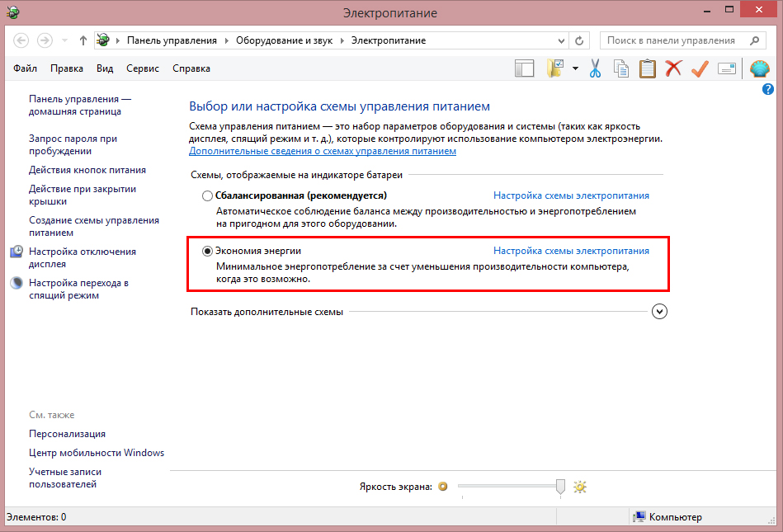Screen dimensions: 783x532
Task: Open Действия кнопок питания link
Action: coord(87,170)
